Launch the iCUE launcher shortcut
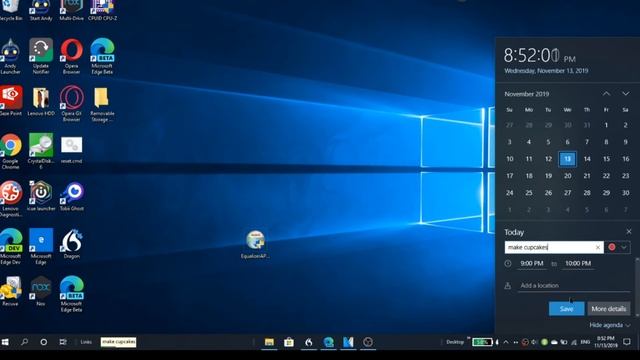640x360 pixels. click(x=41, y=196)
